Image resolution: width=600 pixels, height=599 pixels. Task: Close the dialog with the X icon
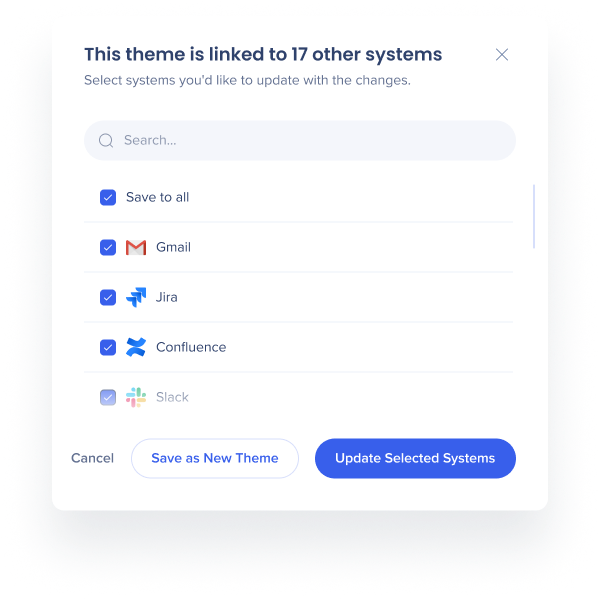pos(502,55)
